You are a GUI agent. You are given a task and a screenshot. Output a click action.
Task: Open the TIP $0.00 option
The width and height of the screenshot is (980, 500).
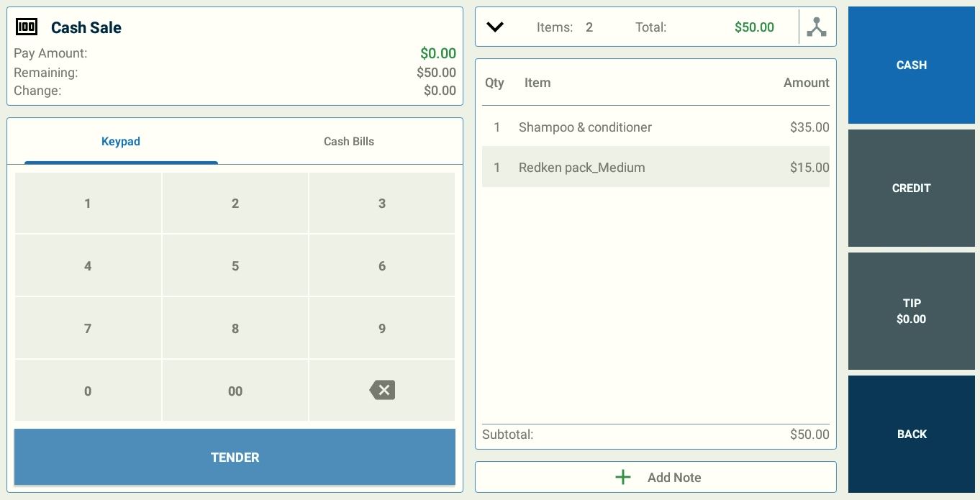pos(911,312)
